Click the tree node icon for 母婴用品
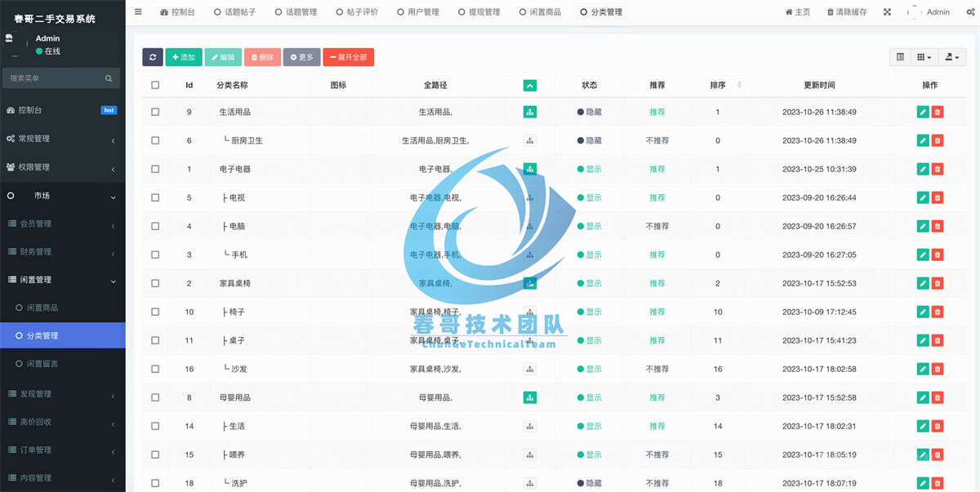Viewport: 980px width, 492px height. [530, 397]
